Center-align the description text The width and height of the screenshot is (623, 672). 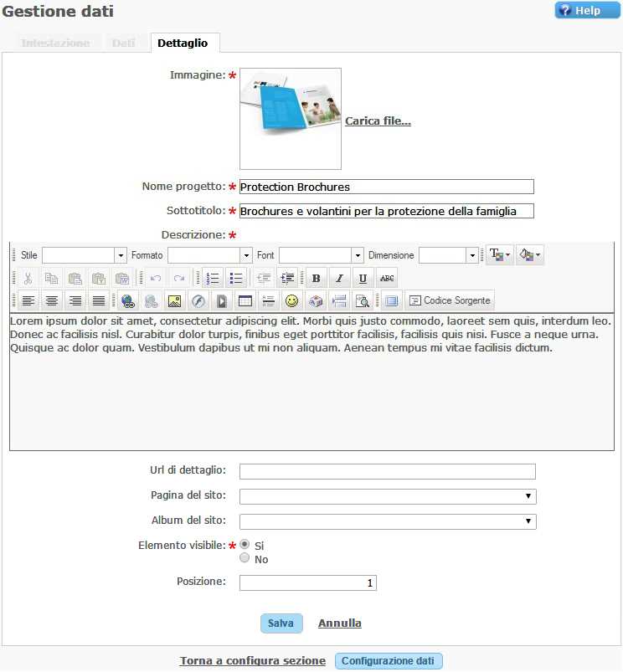click(52, 300)
